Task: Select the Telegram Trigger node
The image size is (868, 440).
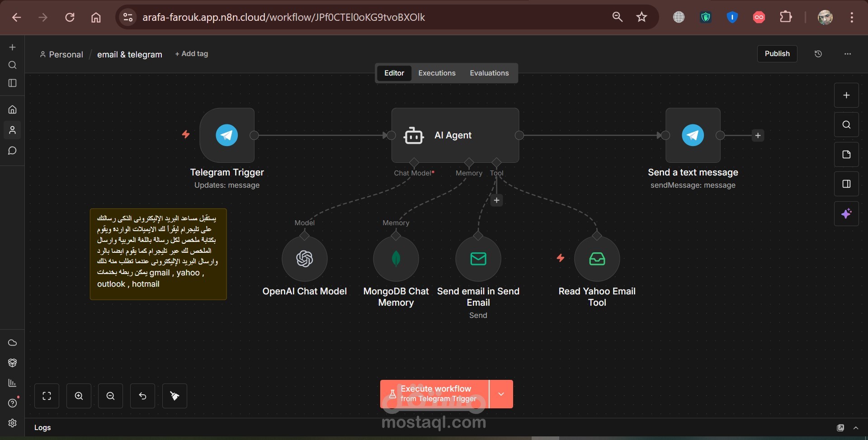Action: click(x=227, y=135)
